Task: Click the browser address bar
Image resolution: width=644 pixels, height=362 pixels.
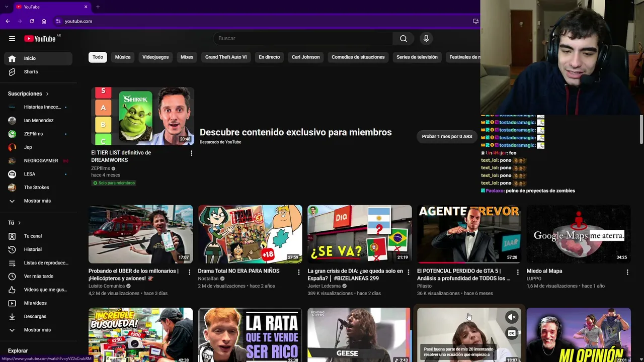Action: (262, 21)
